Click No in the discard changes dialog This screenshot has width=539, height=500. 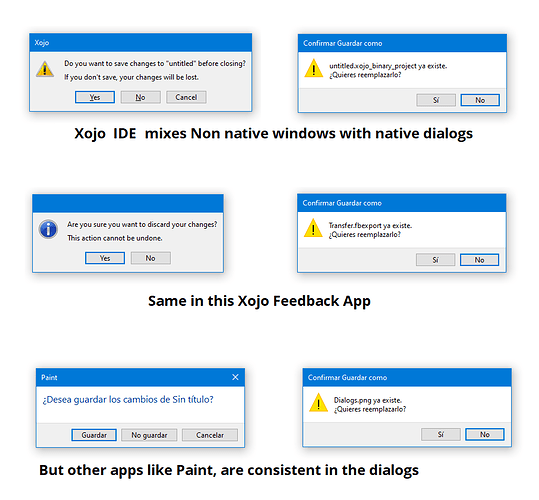tap(151, 258)
